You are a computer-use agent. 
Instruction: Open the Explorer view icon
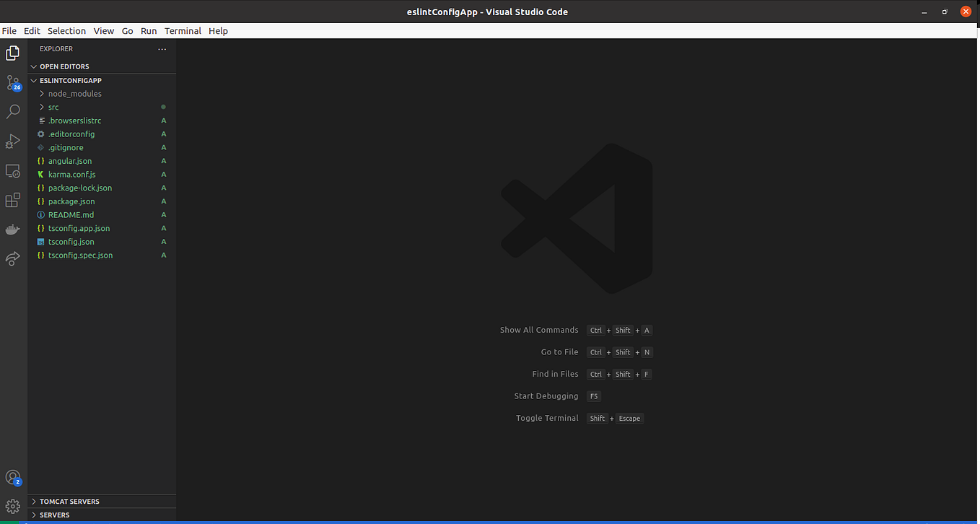point(12,53)
